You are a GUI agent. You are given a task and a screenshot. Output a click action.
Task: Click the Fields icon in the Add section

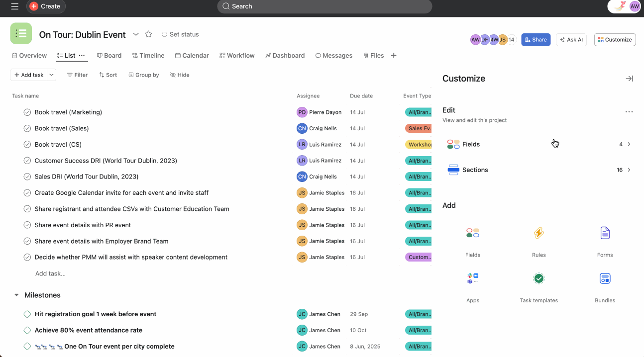coord(472,233)
